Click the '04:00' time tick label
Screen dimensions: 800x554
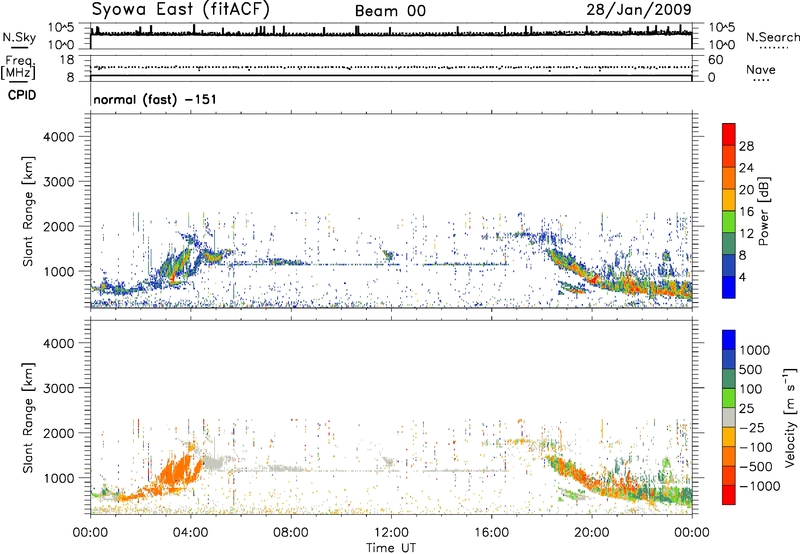[190, 533]
